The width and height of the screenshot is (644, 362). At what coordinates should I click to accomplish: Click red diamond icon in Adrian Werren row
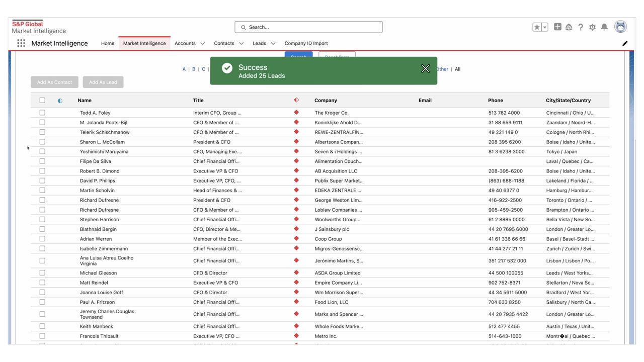pos(296,238)
